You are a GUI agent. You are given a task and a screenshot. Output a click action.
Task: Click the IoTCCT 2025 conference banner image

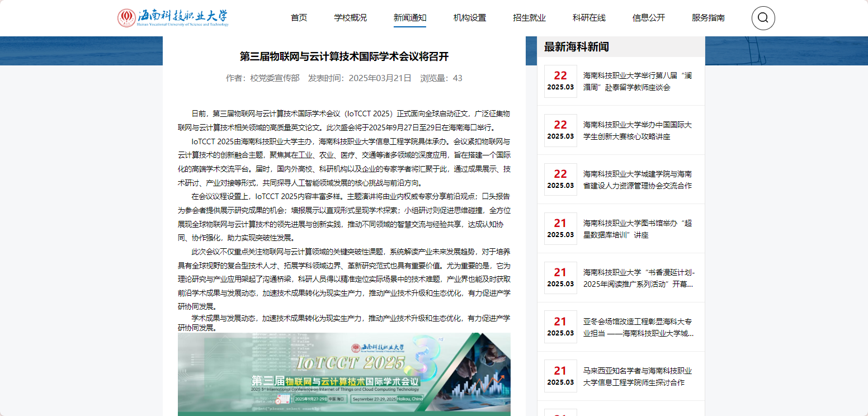point(344,374)
